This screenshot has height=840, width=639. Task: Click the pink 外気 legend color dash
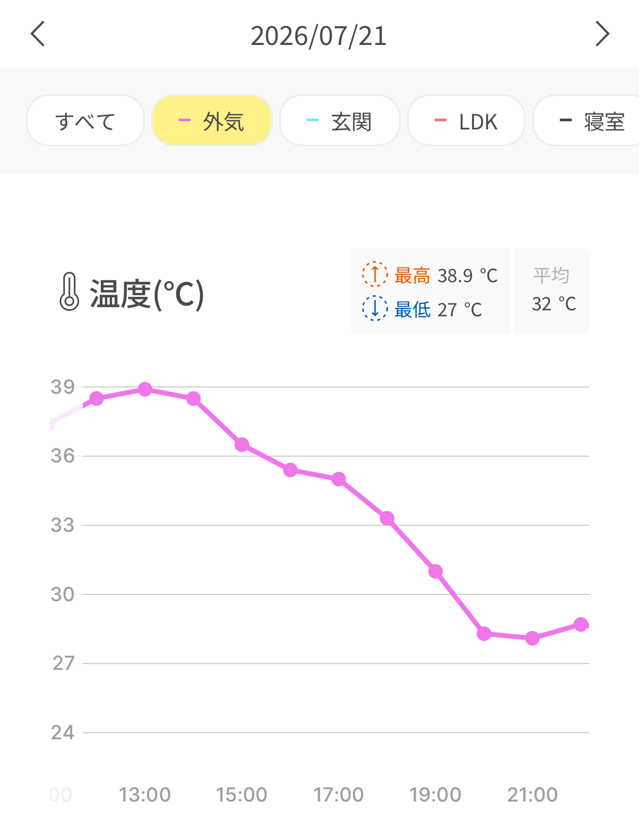(x=185, y=120)
